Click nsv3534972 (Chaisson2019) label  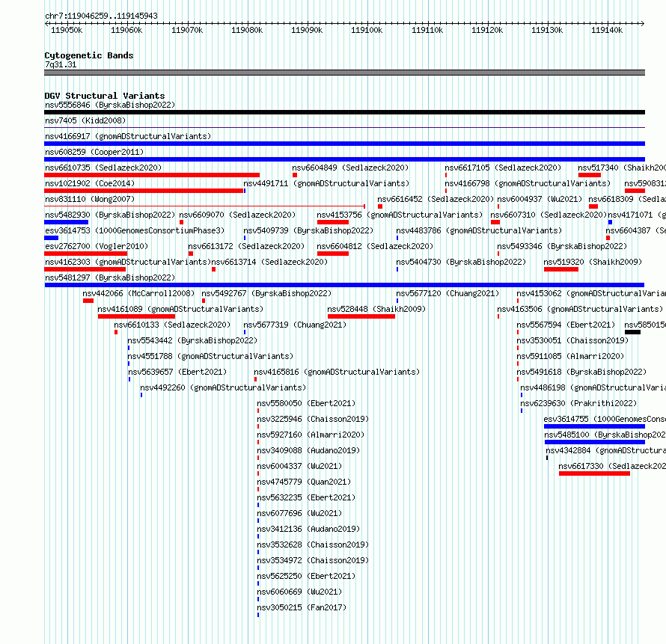point(313,560)
